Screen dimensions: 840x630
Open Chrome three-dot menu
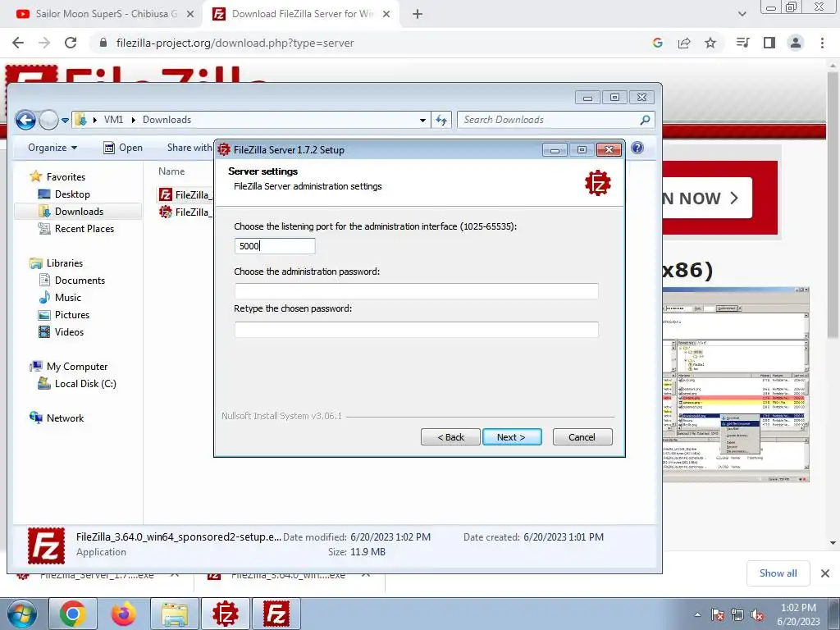point(822,43)
